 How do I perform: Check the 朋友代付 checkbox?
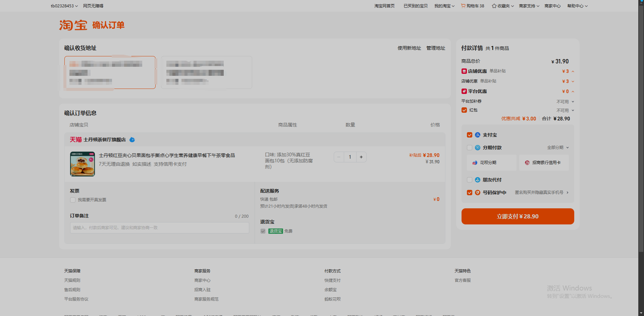(x=470, y=180)
